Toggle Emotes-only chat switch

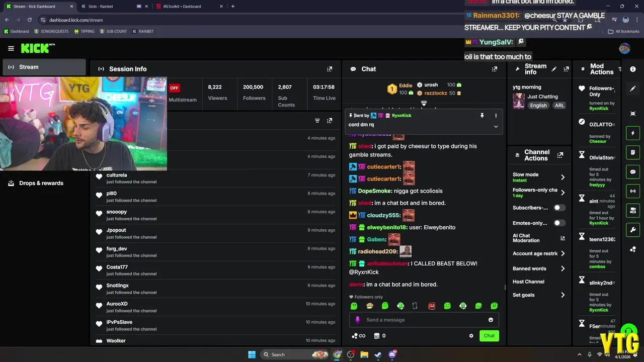tap(559, 223)
